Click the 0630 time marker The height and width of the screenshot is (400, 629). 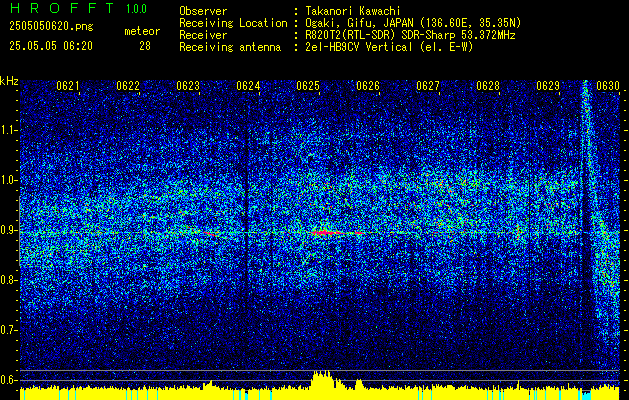[x=608, y=86]
